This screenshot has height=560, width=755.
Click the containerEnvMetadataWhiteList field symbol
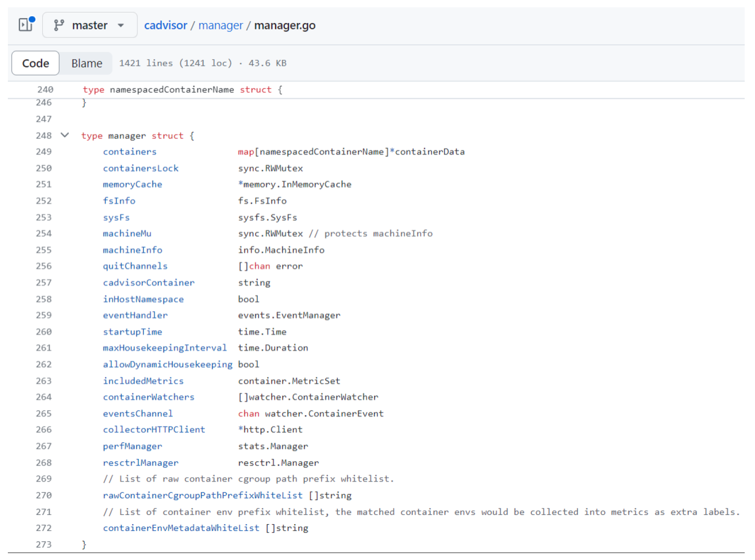(x=181, y=528)
